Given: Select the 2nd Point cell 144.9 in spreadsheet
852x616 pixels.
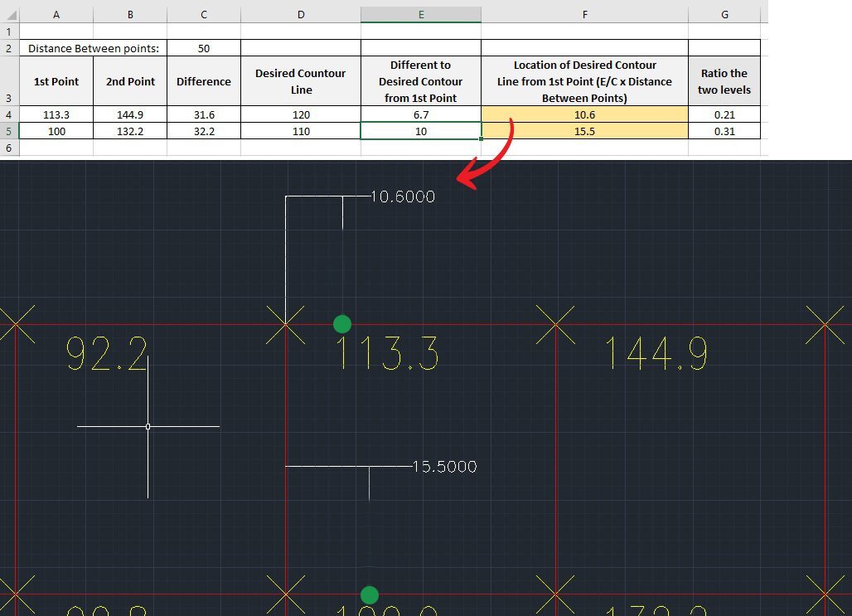Looking at the screenshot, I should pyautogui.click(x=130, y=114).
